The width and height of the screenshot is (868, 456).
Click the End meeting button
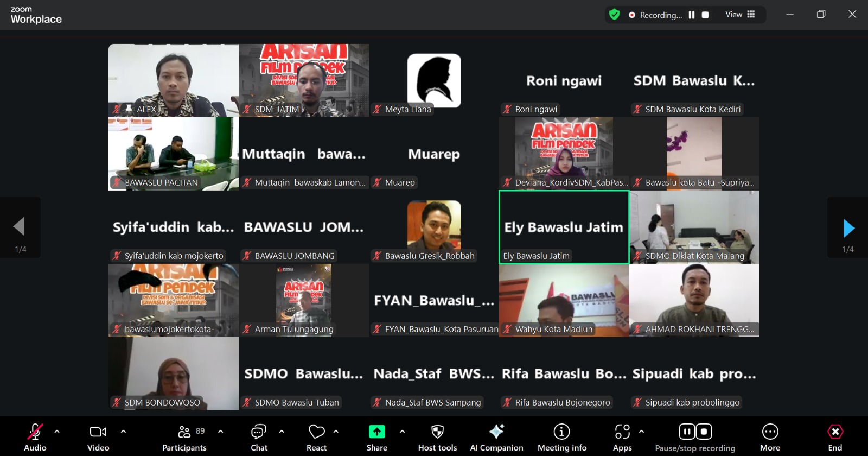tap(835, 436)
